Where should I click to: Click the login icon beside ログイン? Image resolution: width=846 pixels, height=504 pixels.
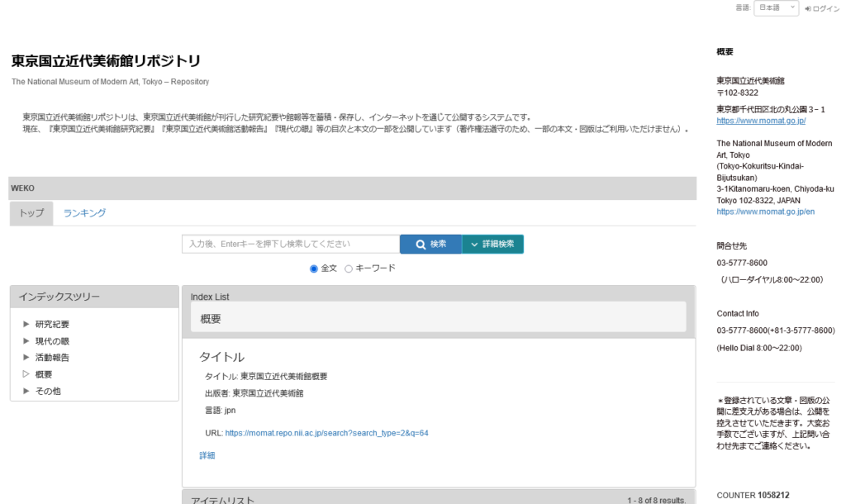[808, 8]
